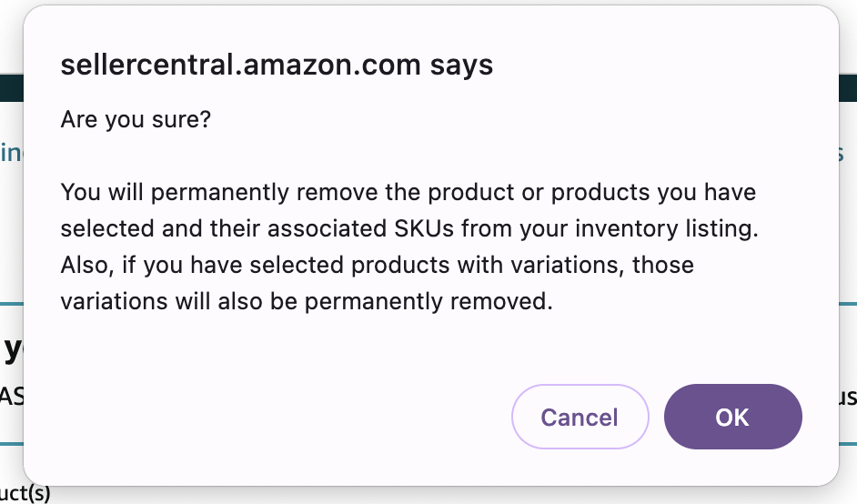Confirm permanent removal with OK

(732, 417)
